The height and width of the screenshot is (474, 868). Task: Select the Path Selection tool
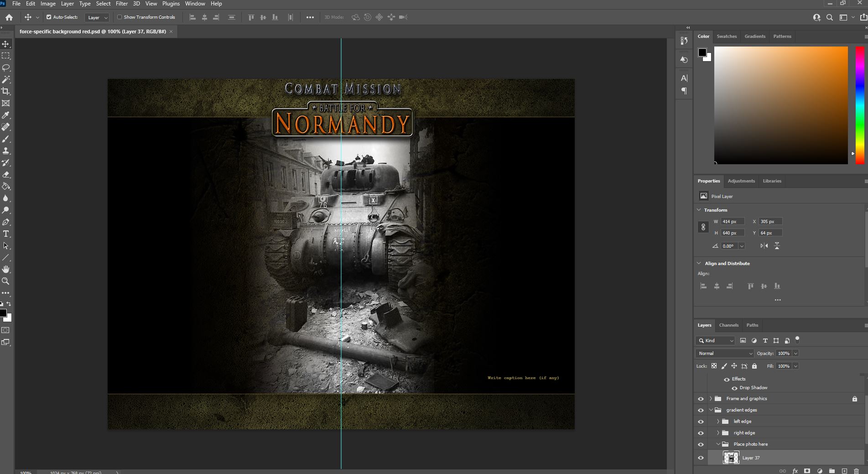[6, 245]
